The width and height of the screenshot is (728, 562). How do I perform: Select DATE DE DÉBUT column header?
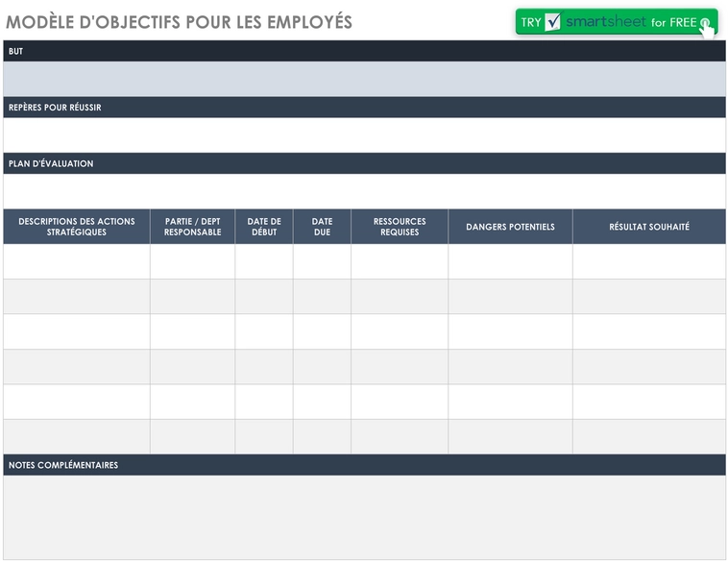coord(264,227)
